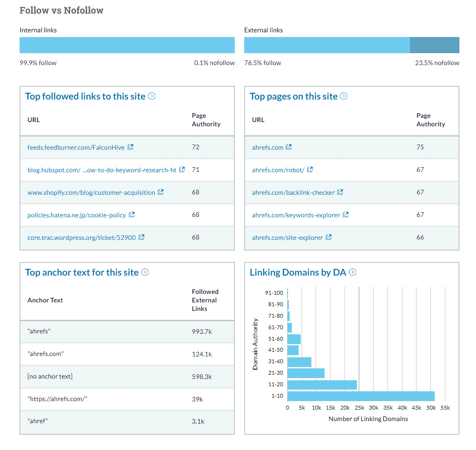Open external link icon beside shopify customer-acquisition URL

(161, 192)
